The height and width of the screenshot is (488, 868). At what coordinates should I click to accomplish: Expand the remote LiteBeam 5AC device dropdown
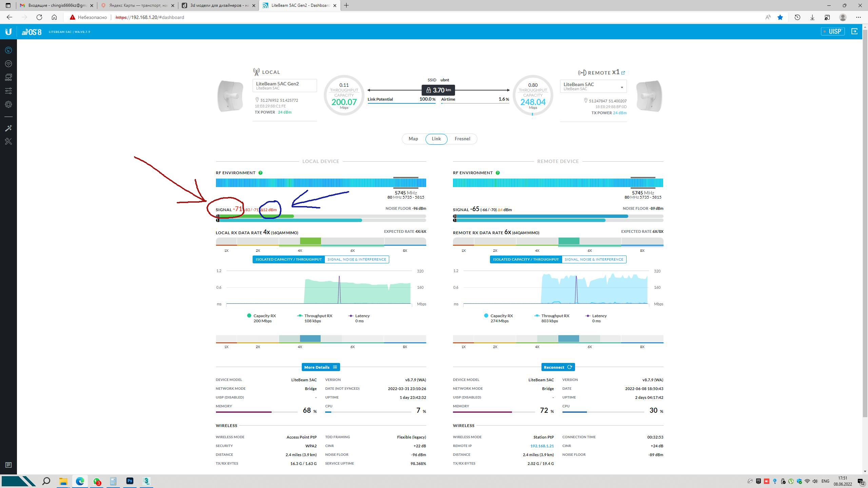[x=593, y=86]
